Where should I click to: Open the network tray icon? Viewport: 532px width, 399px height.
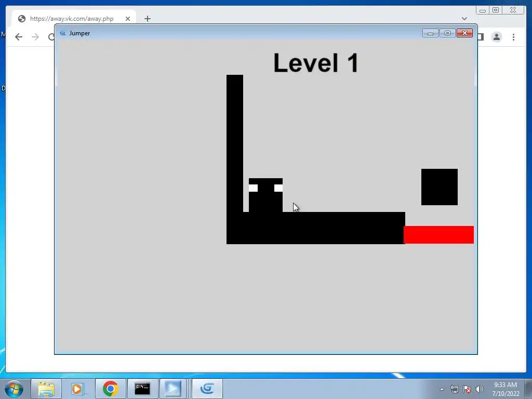[x=454, y=389]
